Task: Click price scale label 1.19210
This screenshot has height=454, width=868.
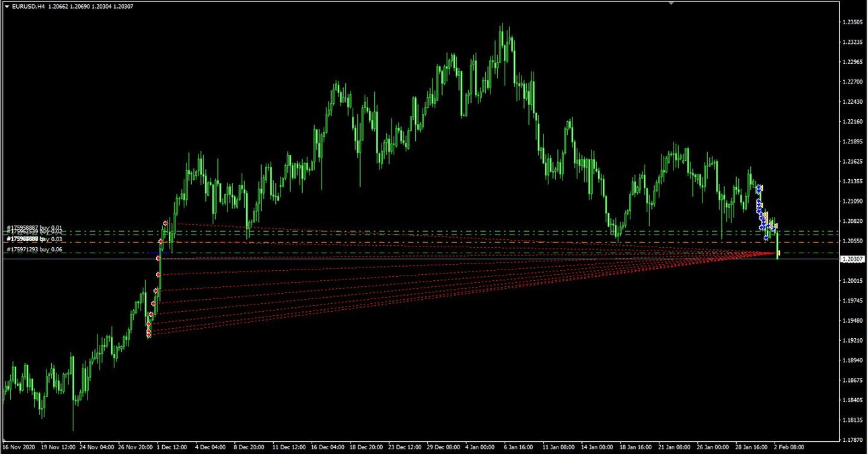Action: (x=853, y=340)
